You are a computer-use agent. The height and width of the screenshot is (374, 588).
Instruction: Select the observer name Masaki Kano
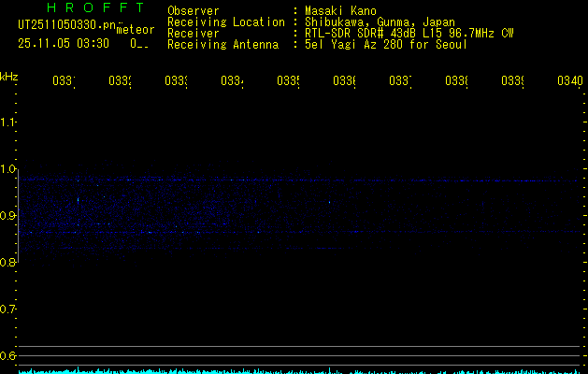click(342, 11)
